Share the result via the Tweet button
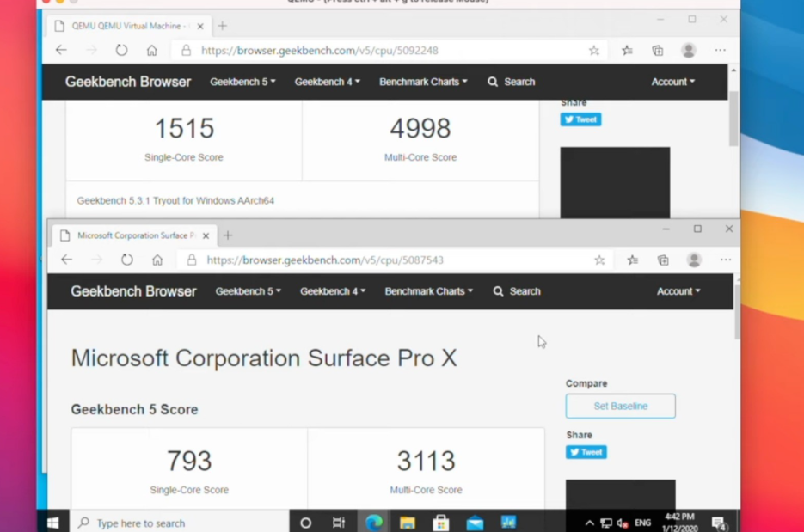 tap(586, 451)
